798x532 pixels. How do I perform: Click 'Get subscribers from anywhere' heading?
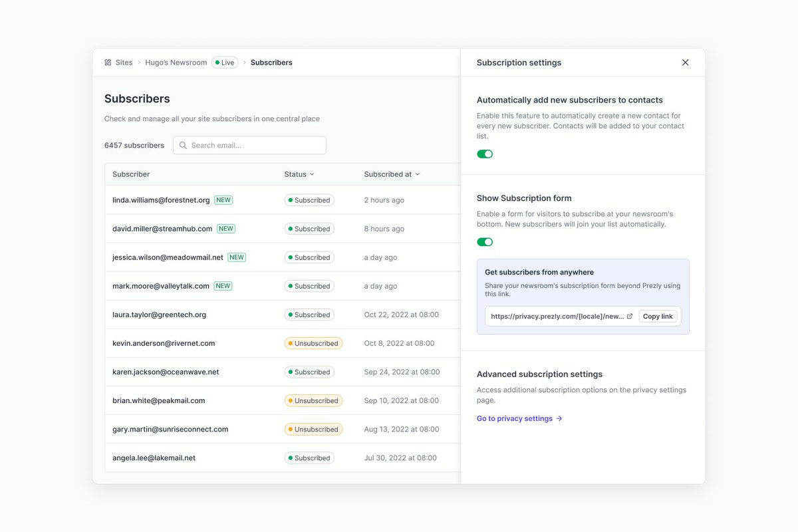pos(539,272)
